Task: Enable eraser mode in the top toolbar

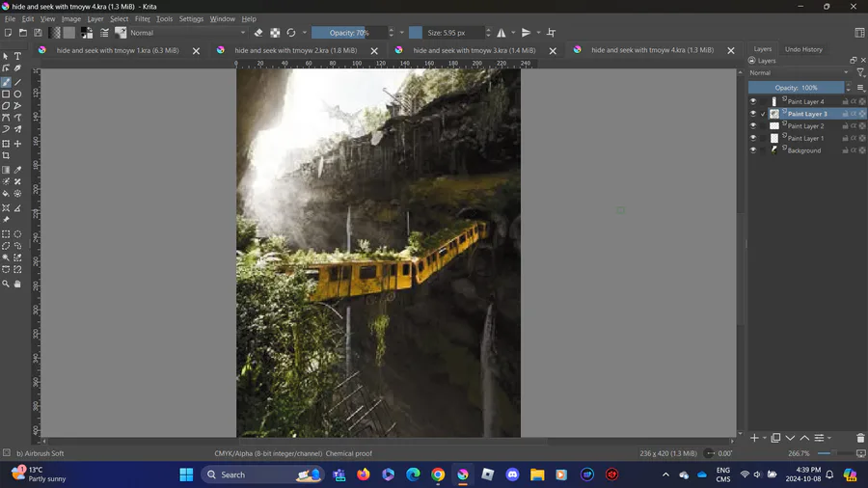Action: [x=258, y=33]
